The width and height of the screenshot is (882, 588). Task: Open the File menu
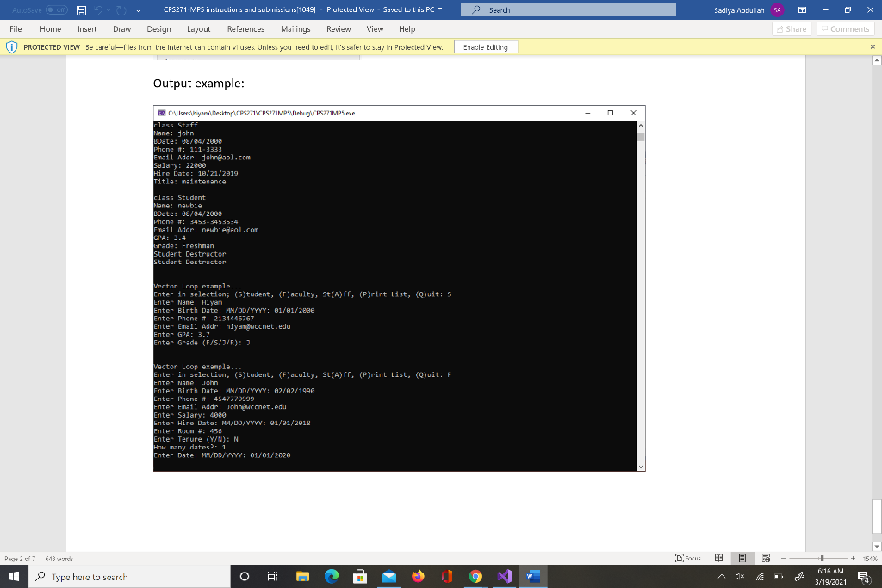pyautogui.click(x=16, y=29)
